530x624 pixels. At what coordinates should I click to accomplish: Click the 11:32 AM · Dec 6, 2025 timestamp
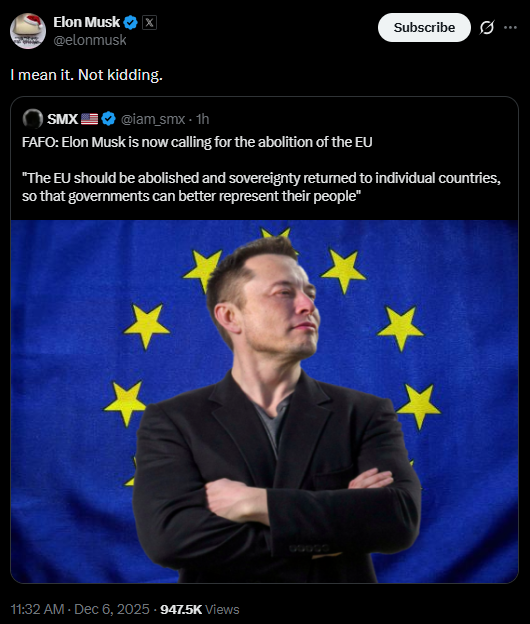80,609
